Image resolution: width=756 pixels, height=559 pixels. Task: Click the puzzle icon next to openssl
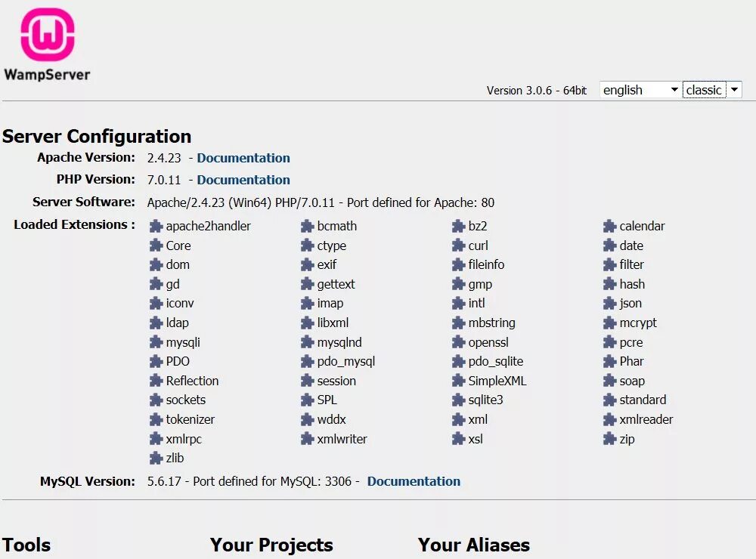click(459, 343)
